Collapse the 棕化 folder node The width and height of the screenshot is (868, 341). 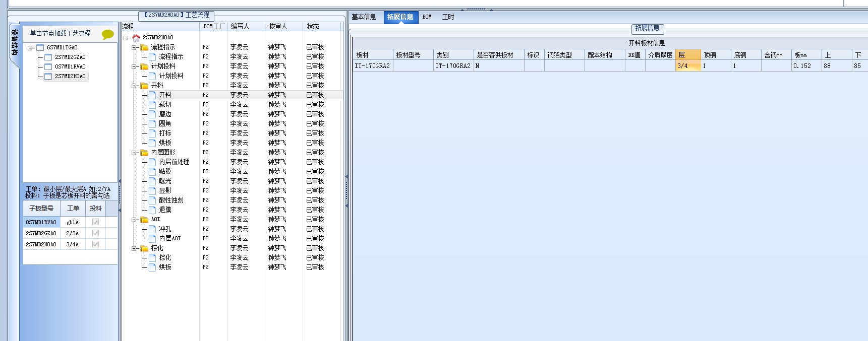(x=135, y=248)
